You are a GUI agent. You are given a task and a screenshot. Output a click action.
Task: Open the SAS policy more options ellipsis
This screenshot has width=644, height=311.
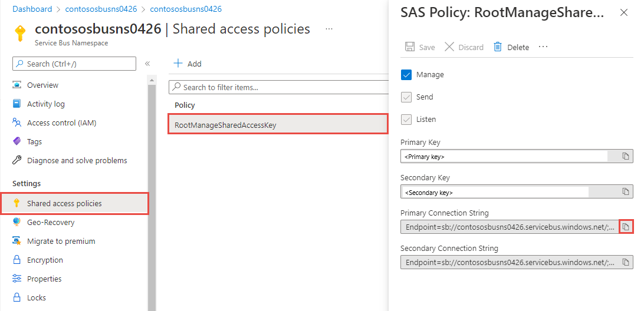tap(543, 47)
